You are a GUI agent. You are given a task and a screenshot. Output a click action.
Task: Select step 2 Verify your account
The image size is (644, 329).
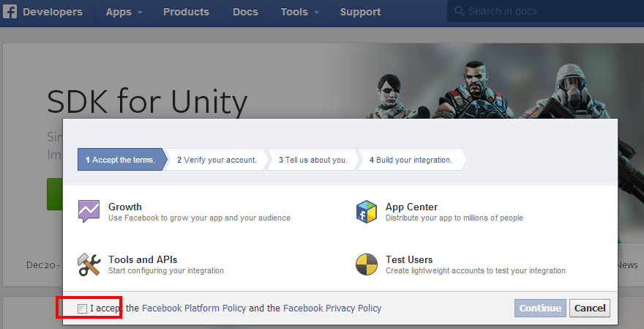click(217, 160)
